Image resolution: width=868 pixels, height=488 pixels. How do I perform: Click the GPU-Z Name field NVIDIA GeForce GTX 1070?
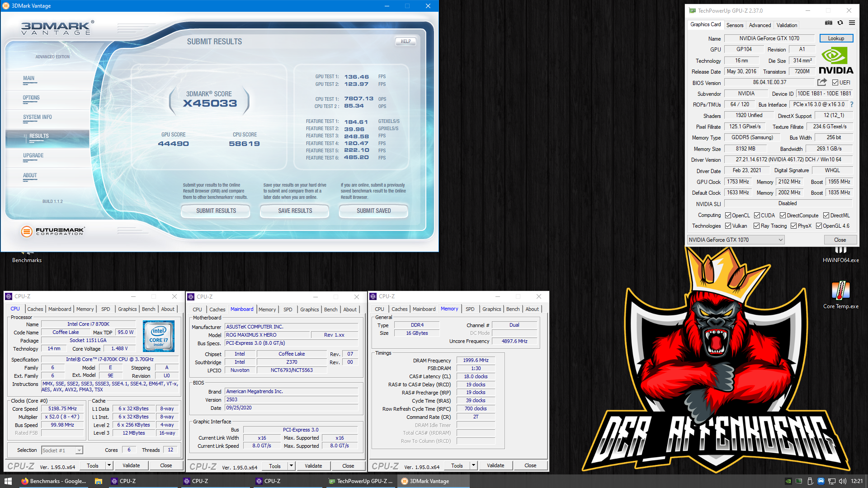coord(769,38)
